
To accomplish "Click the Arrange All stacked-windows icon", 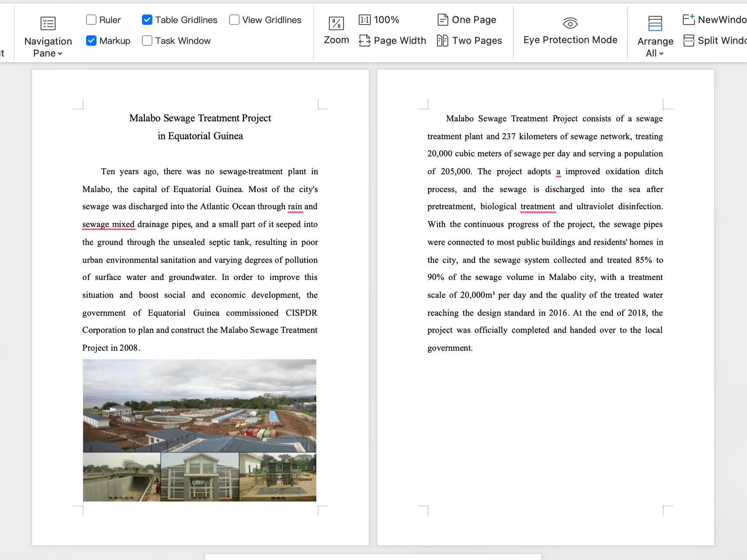I will [x=655, y=23].
